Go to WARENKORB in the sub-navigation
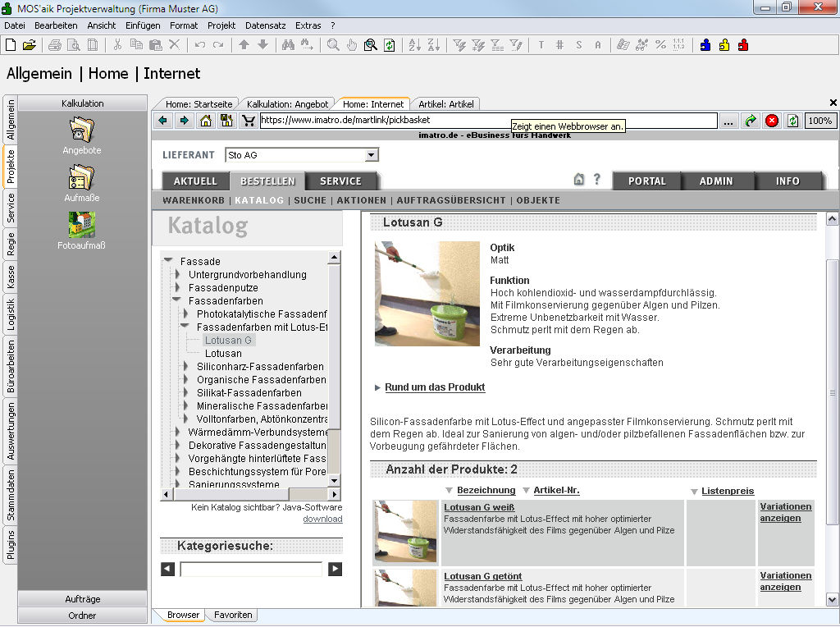 coord(194,200)
